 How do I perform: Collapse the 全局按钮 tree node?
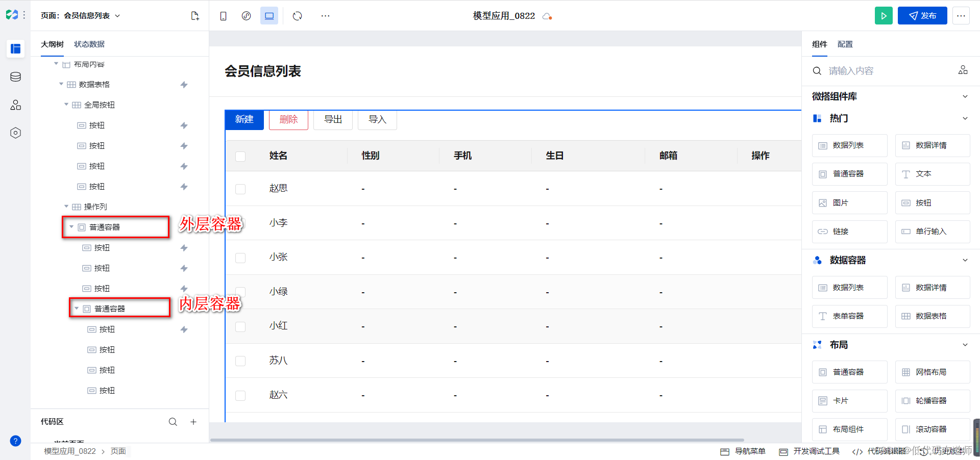pos(66,105)
